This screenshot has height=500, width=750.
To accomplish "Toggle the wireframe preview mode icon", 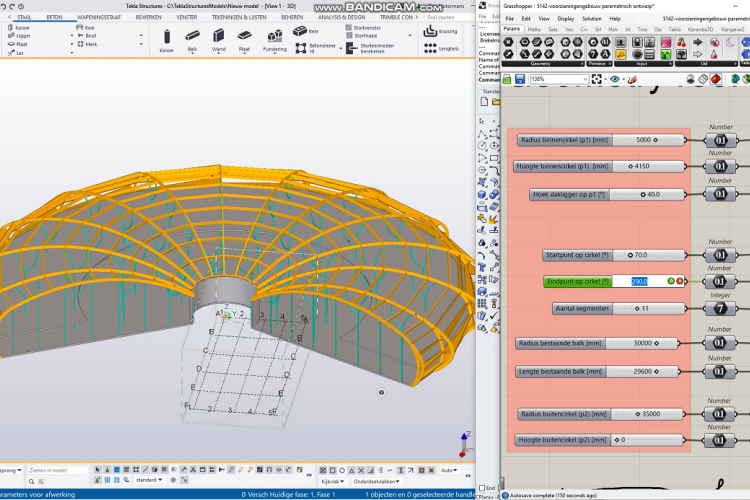I will coord(703,79).
